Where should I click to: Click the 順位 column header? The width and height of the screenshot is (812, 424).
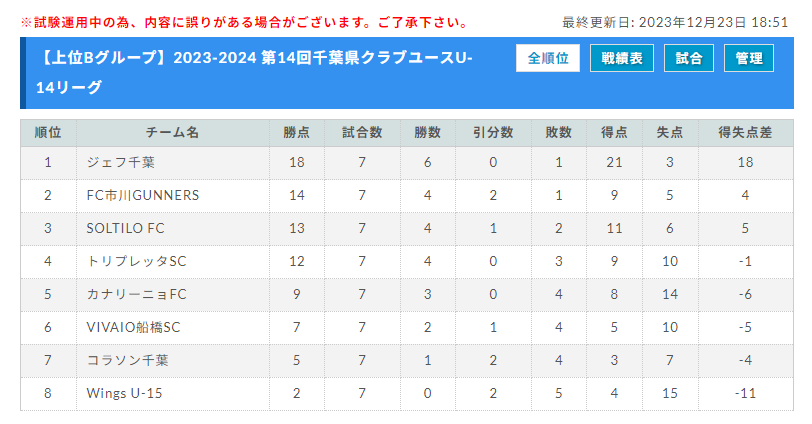pyautogui.click(x=48, y=133)
